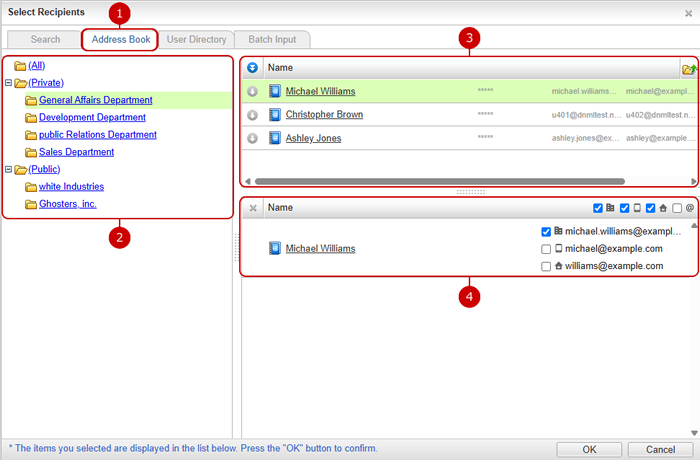Check williams@example.com address checkbox

tap(546, 267)
